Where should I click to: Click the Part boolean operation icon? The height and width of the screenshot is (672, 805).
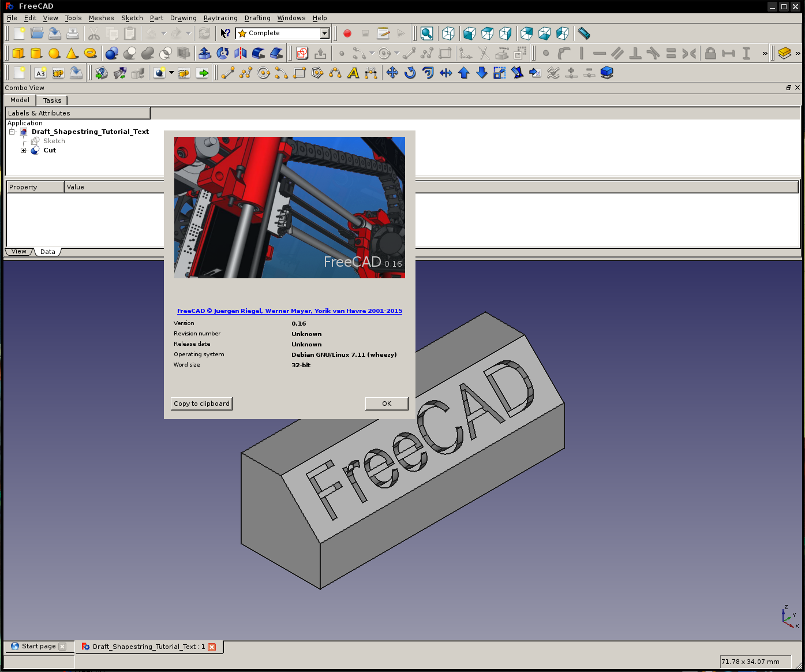(x=112, y=54)
